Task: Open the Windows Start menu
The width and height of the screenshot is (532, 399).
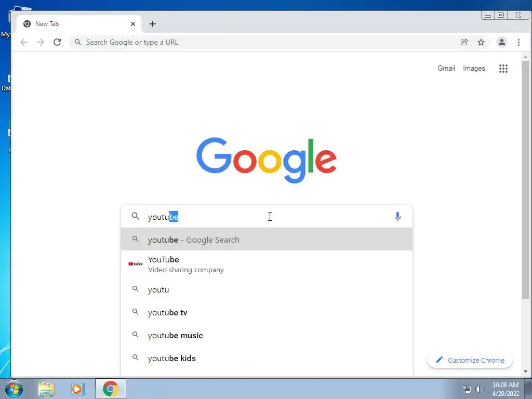Action: 14,389
